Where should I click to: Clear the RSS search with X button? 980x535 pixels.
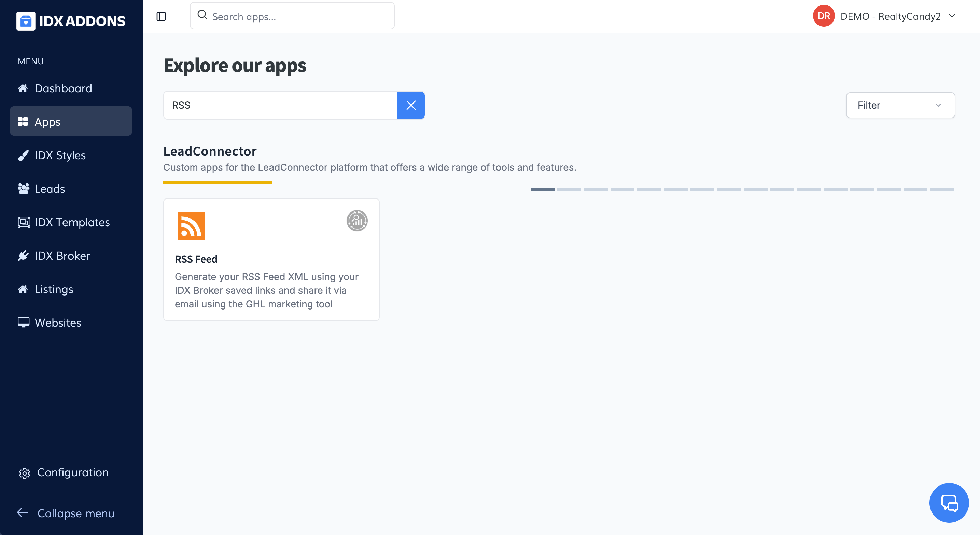coord(411,105)
